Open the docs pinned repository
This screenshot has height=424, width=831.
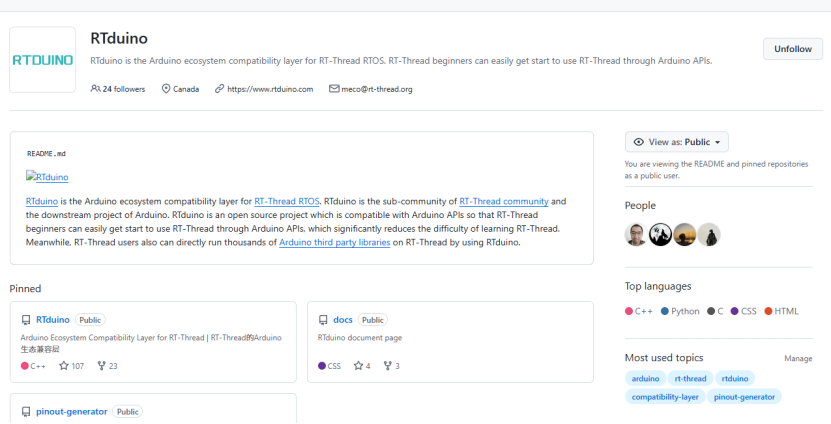tap(342, 320)
